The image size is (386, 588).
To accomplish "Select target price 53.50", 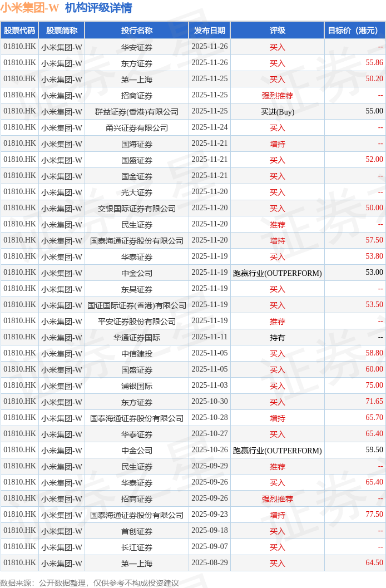I will [374, 304].
